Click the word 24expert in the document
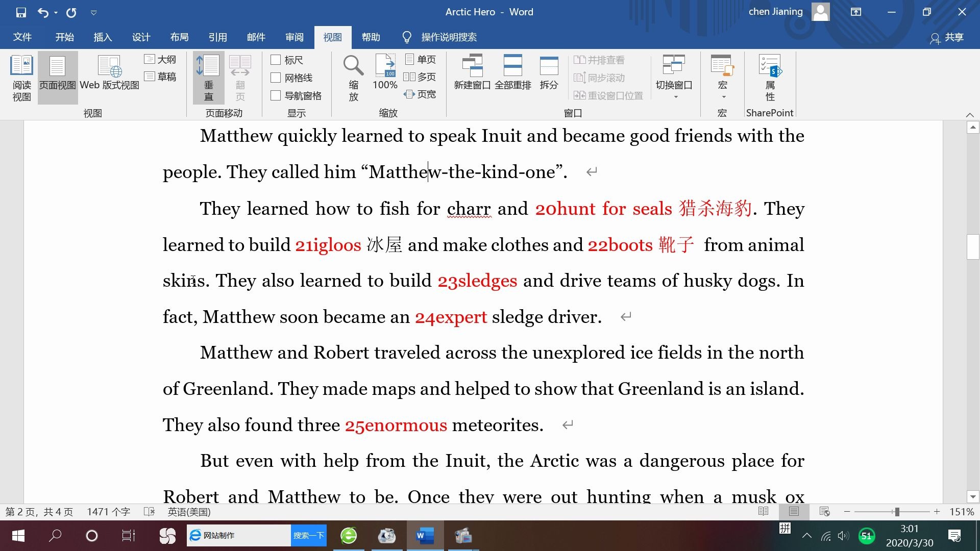The image size is (980, 551). pos(451,317)
